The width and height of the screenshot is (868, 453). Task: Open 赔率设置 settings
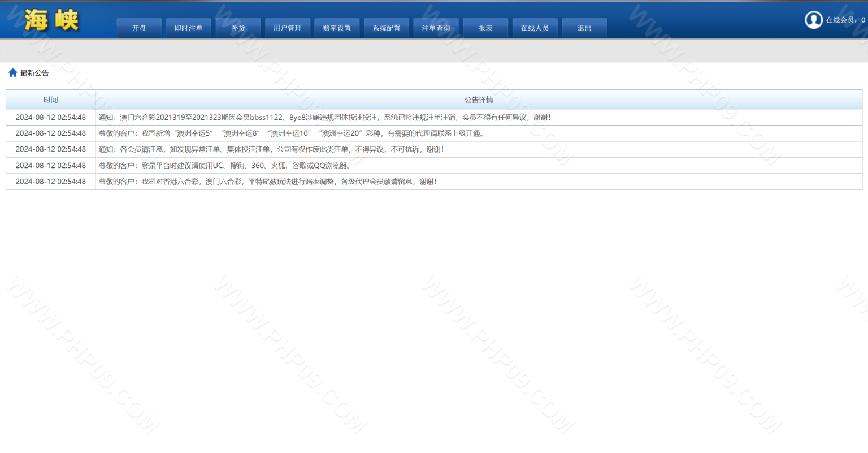coord(337,28)
